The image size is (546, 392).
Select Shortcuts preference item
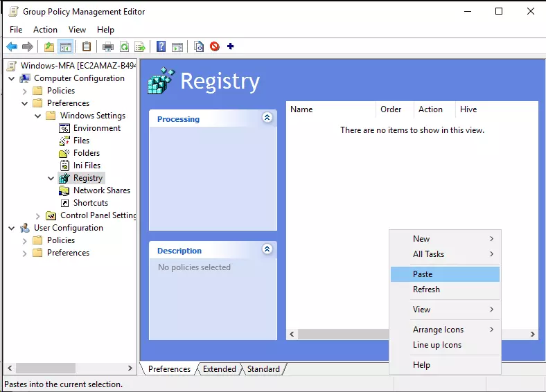[x=91, y=203]
